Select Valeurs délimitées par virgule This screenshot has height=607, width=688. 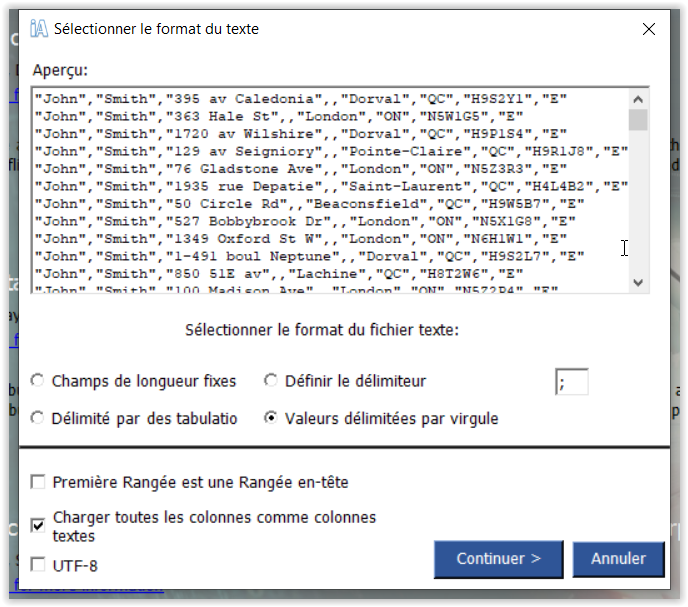[x=271, y=418]
